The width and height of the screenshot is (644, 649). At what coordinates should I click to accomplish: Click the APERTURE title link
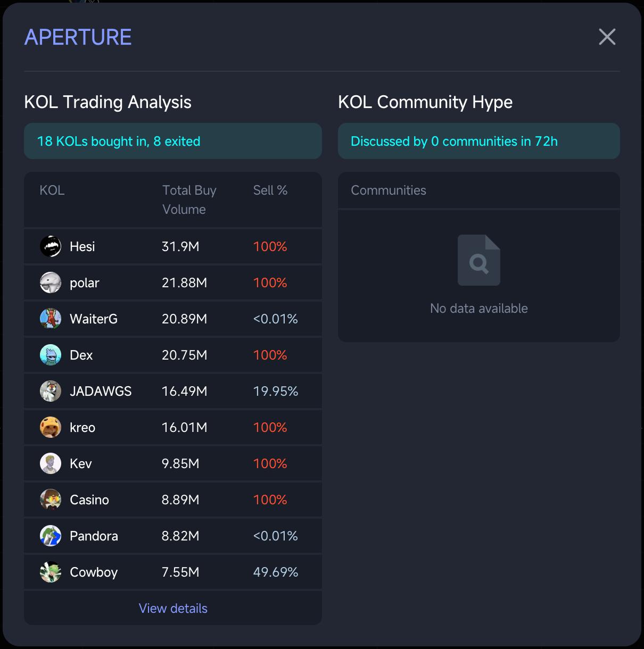[x=78, y=37]
